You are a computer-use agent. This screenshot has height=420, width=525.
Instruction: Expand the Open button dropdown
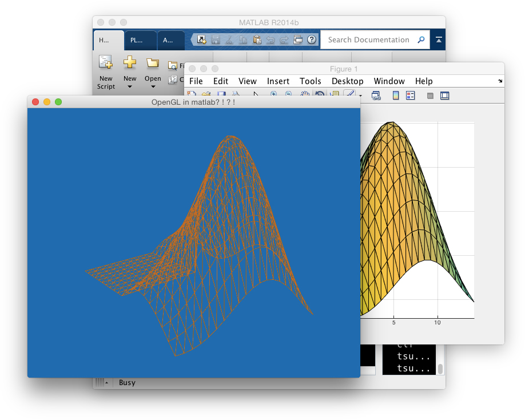pos(153,86)
